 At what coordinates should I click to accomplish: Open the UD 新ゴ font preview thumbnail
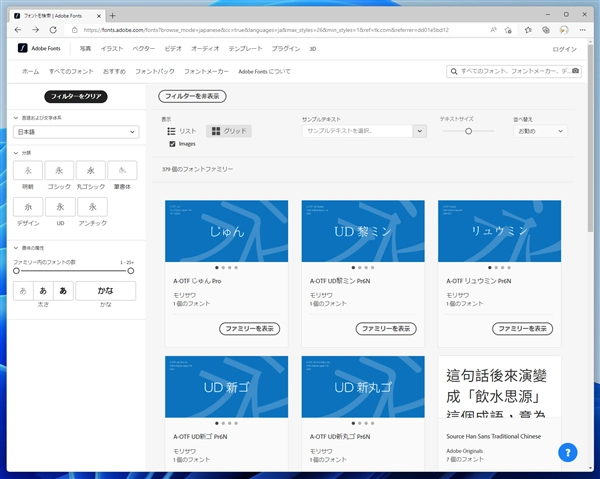point(227,387)
